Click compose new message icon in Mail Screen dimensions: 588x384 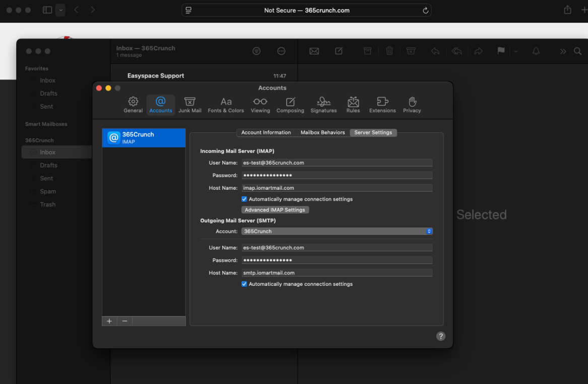click(339, 51)
